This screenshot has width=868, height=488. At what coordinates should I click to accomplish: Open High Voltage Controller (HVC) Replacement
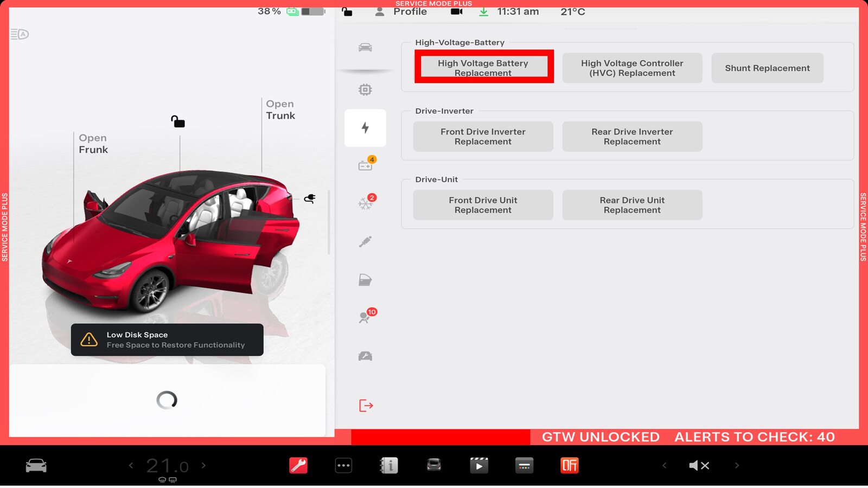click(632, 68)
